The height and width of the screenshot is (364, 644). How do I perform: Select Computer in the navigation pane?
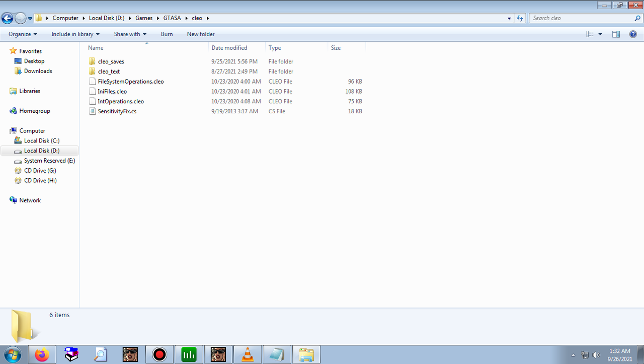tap(32, 131)
